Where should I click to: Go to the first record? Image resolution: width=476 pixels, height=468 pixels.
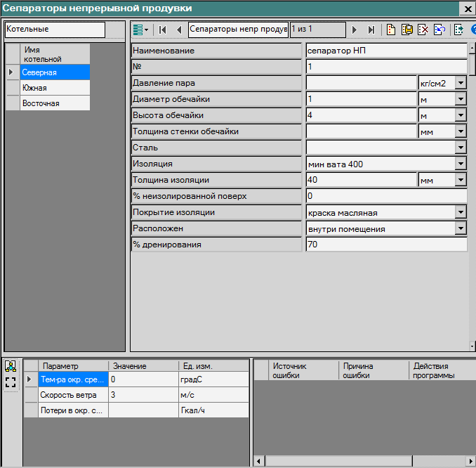163,30
